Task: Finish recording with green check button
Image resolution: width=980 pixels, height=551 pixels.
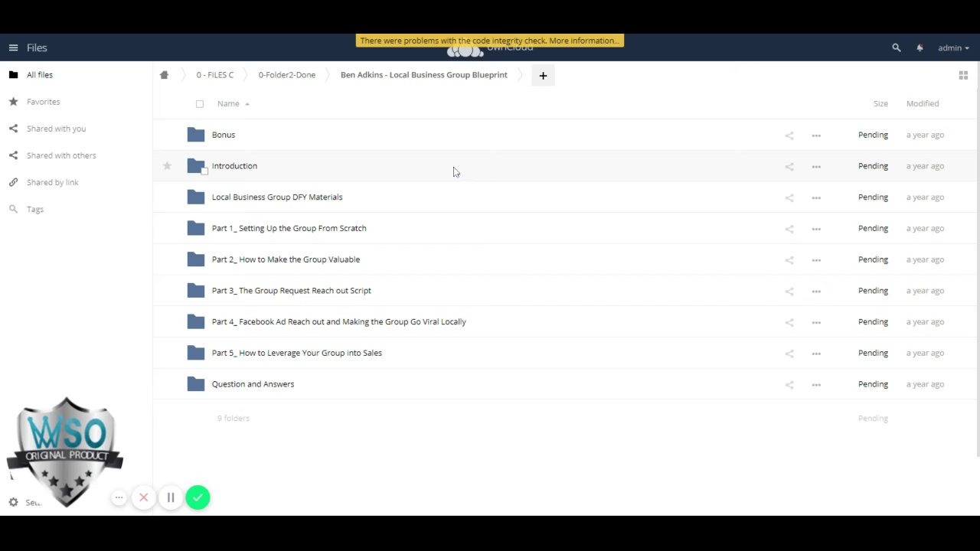Action: coord(198,497)
